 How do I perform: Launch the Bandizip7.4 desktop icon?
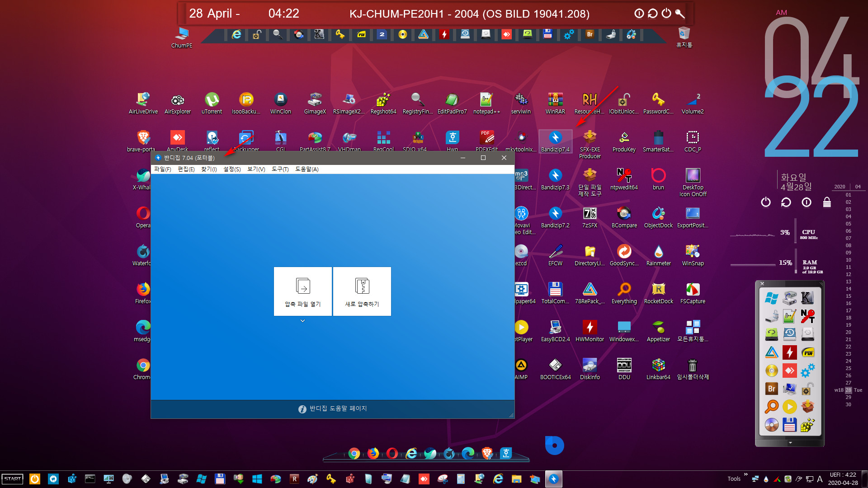pos(555,141)
